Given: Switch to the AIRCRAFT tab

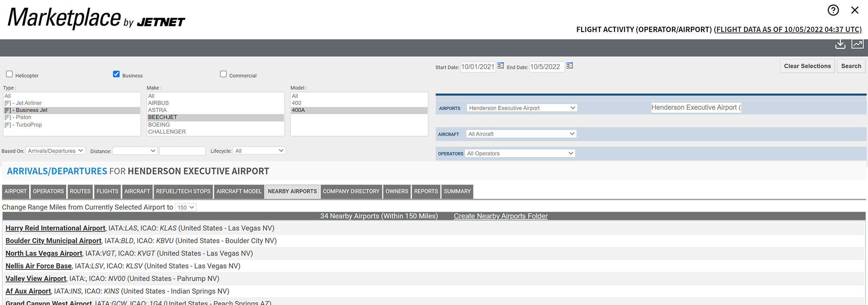Looking at the screenshot, I should (137, 191).
